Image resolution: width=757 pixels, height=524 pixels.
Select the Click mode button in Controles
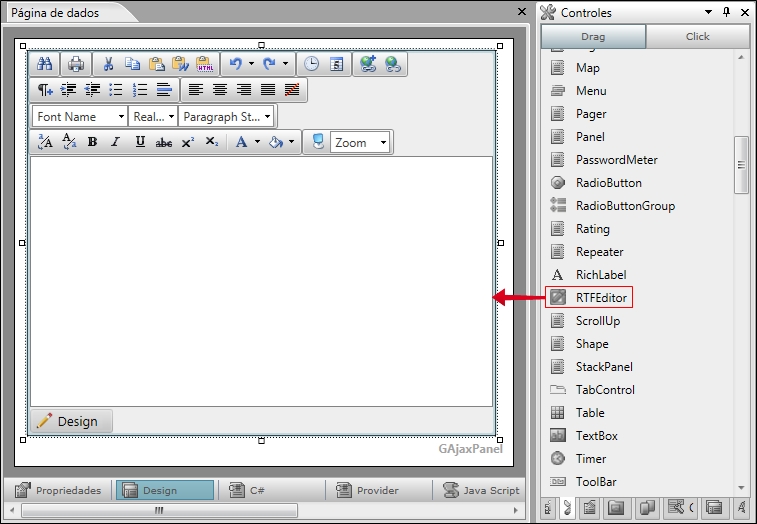pos(698,37)
